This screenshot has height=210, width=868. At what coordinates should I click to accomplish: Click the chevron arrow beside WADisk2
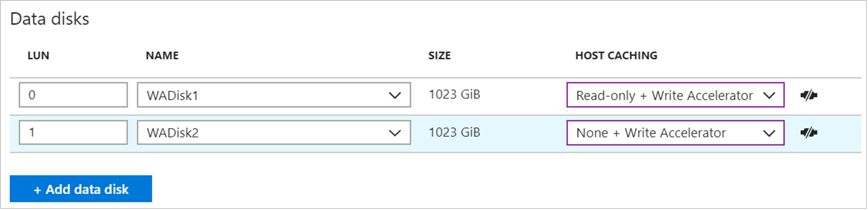[x=394, y=133]
